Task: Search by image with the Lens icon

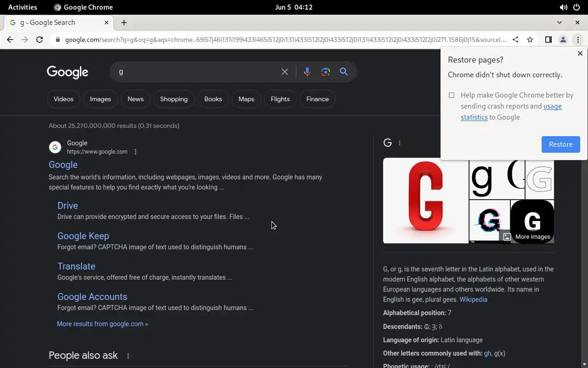Action: tap(326, 72)
